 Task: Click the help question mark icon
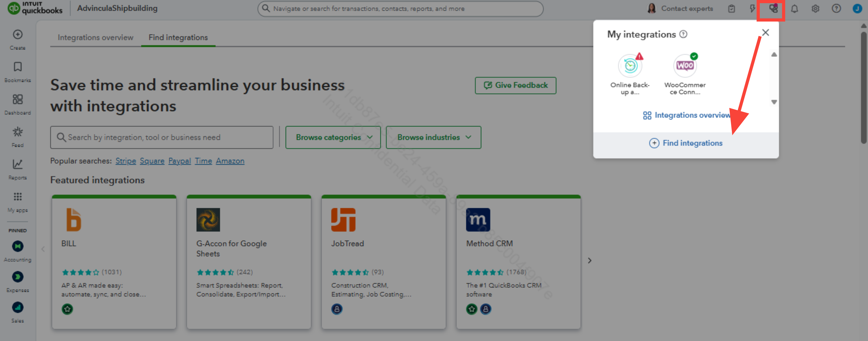[836, 9]
